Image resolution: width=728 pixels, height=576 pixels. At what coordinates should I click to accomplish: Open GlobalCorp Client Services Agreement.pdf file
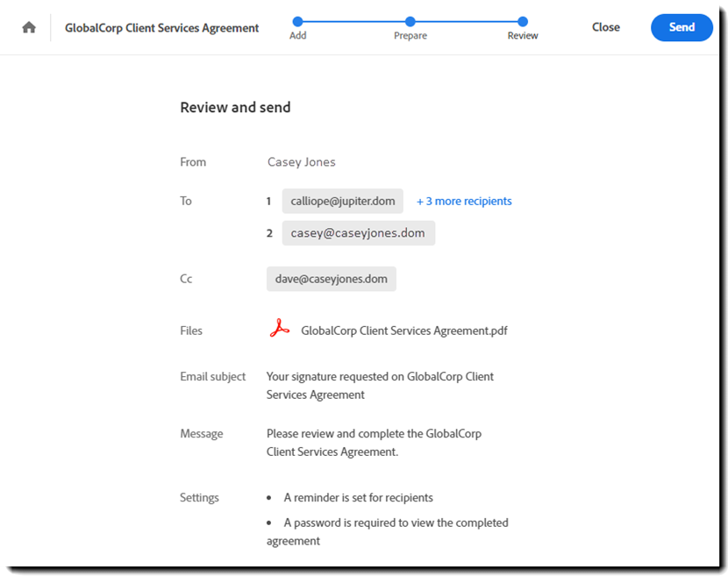pyautogui.click(x=403, y=331)
